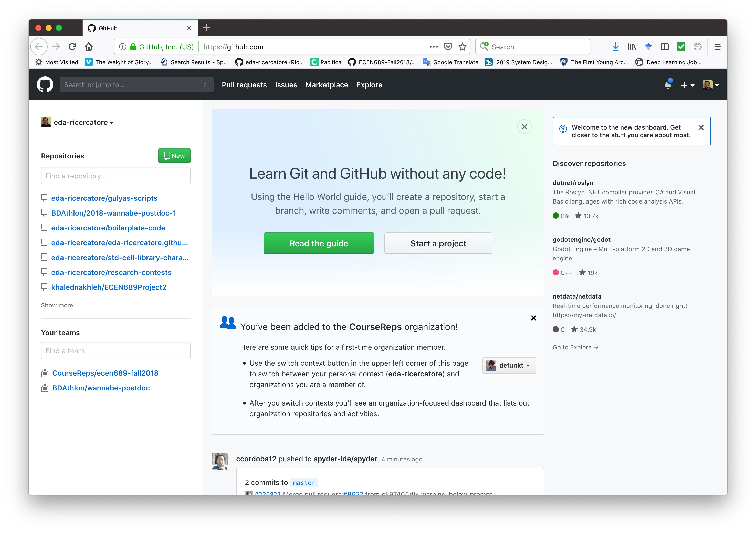Reload the page with the refresh icon
Viewport: 756px width, 533px height.
pos(72,47)
